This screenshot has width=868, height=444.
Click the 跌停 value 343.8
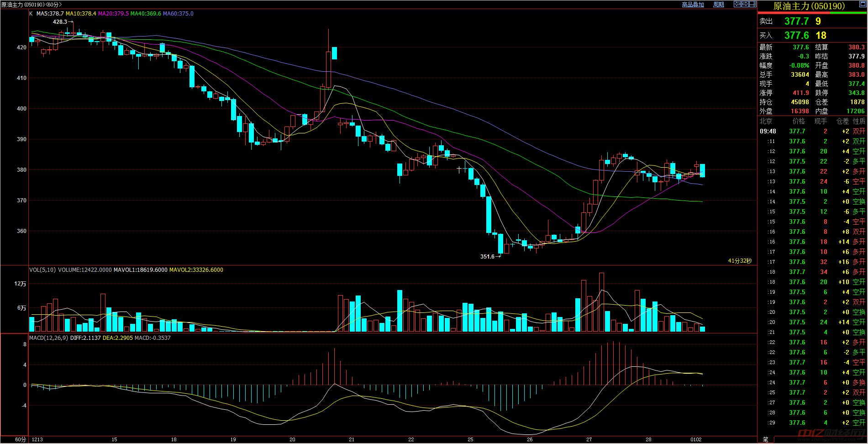pyautogui.click(x=857, y=93)
